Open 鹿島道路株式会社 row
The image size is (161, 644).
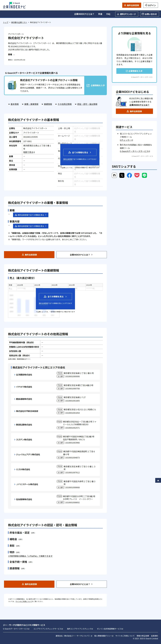pyautogui.click(x=55, y=399)
